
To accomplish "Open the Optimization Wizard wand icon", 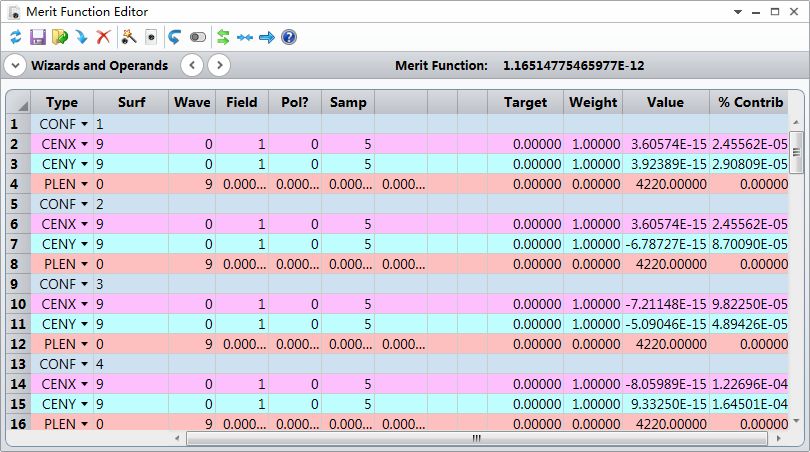I will (x=129, y=37).
